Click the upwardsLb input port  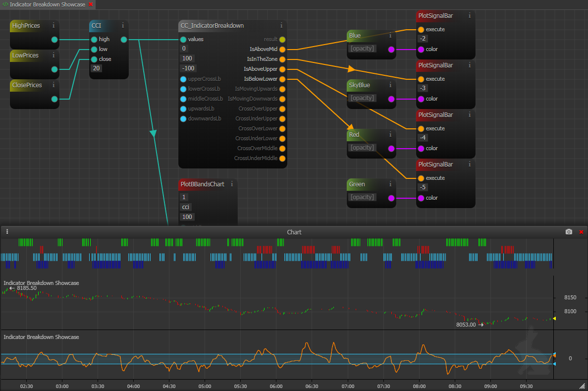(x=183, y=109)
